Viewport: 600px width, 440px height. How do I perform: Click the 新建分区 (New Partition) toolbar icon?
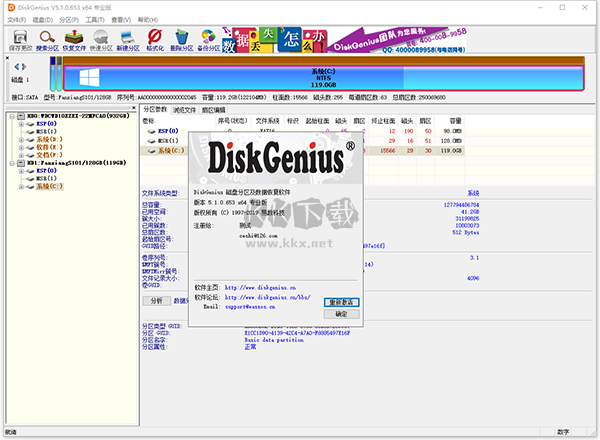128,42
